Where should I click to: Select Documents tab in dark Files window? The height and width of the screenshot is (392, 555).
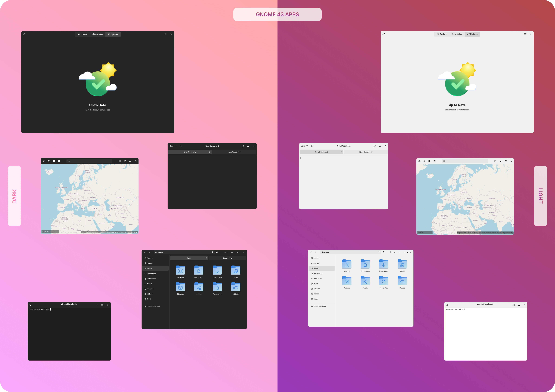[x=227, y=258]
